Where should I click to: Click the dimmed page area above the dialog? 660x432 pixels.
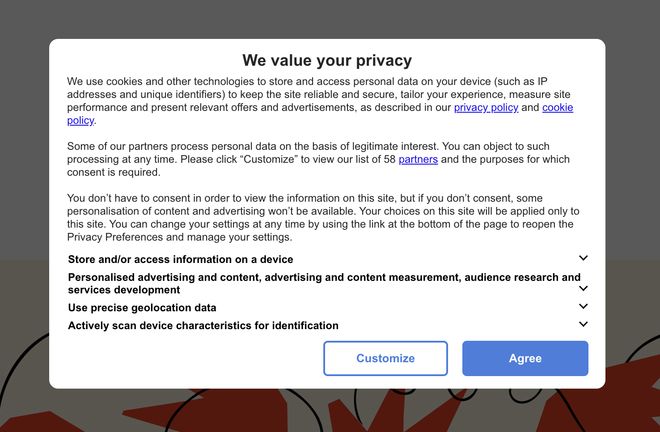330,18
